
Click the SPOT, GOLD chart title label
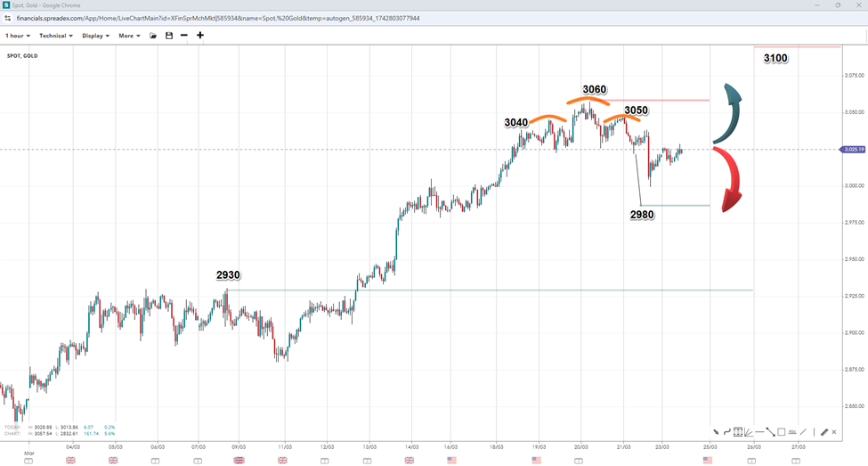(x=24, y=55)
